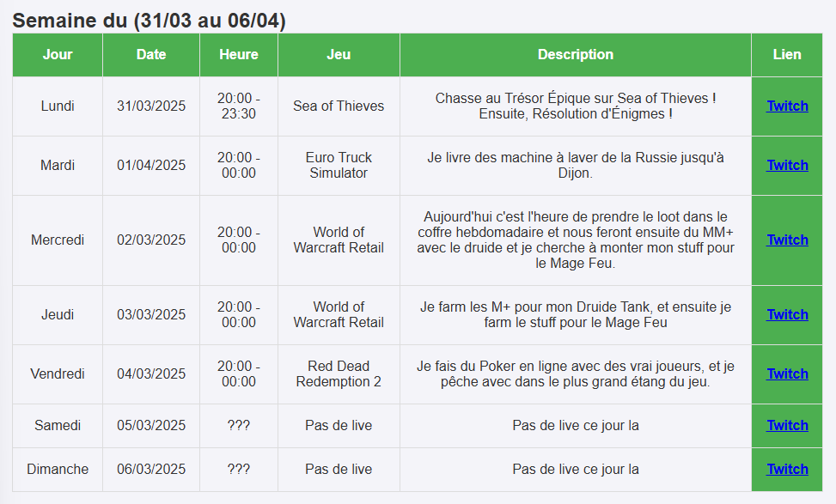
Task: Click the Jour column header
Action: [x=58, y=55]
